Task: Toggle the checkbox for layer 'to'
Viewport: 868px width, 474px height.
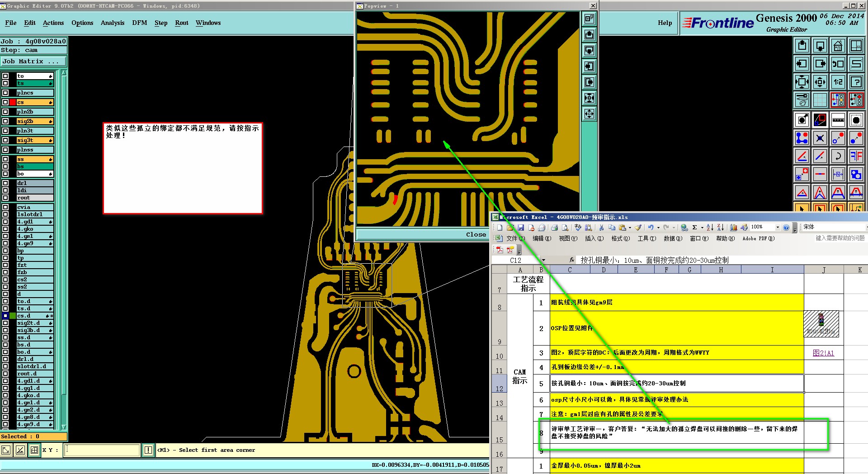Action: pos(5,76)
